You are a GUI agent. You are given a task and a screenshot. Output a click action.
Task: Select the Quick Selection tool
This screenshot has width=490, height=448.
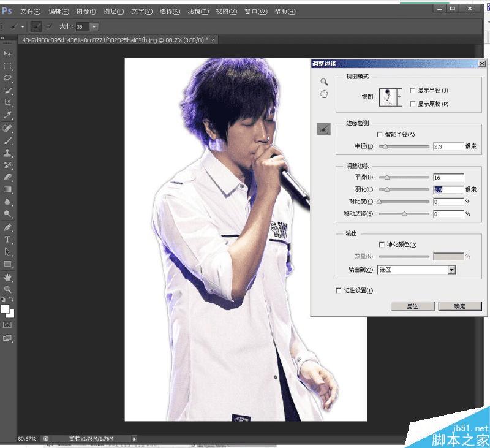(7, 91)
